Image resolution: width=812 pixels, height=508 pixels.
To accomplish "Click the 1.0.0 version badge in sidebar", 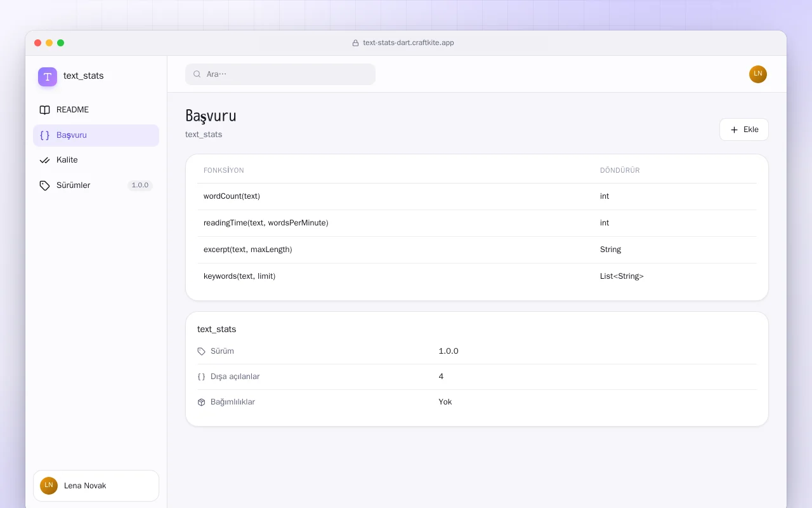I will (x=140, y=185).
